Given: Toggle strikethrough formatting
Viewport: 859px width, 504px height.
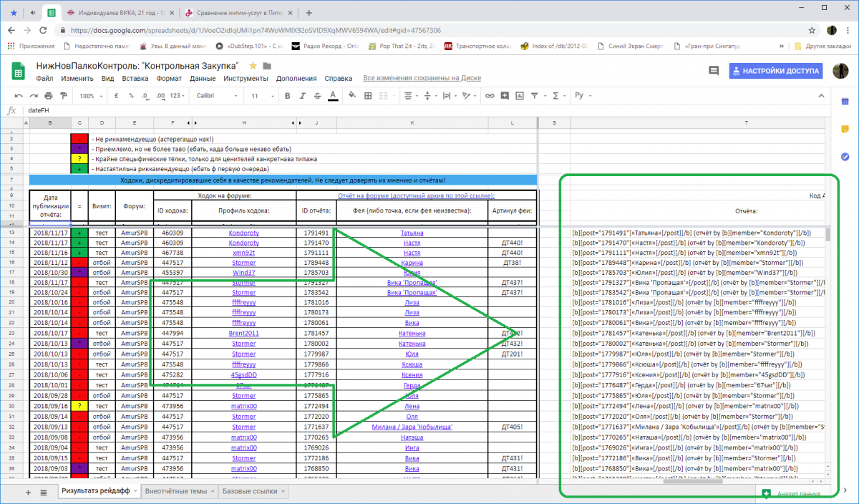Looking at the screenshot, I should pos(316,95).
